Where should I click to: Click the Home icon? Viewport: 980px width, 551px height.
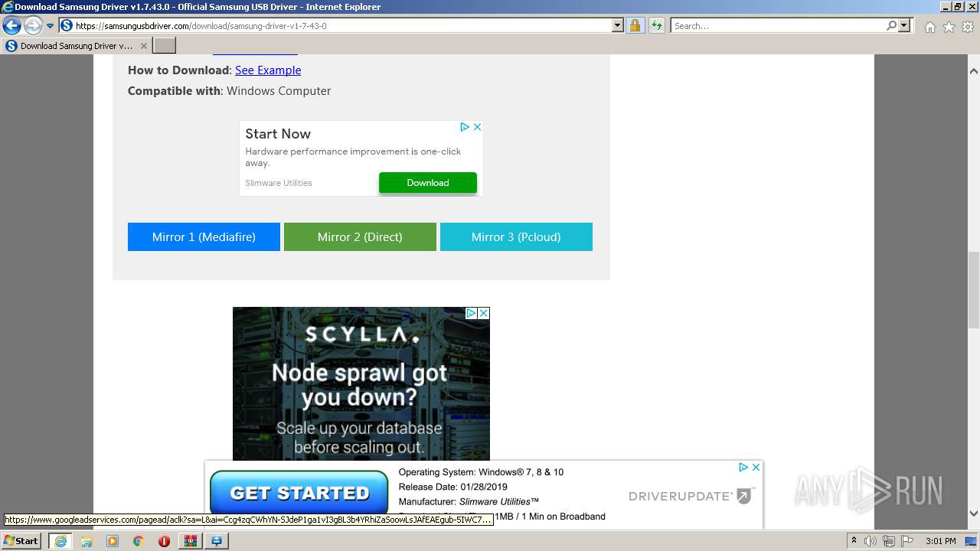[x=929, y=27]
